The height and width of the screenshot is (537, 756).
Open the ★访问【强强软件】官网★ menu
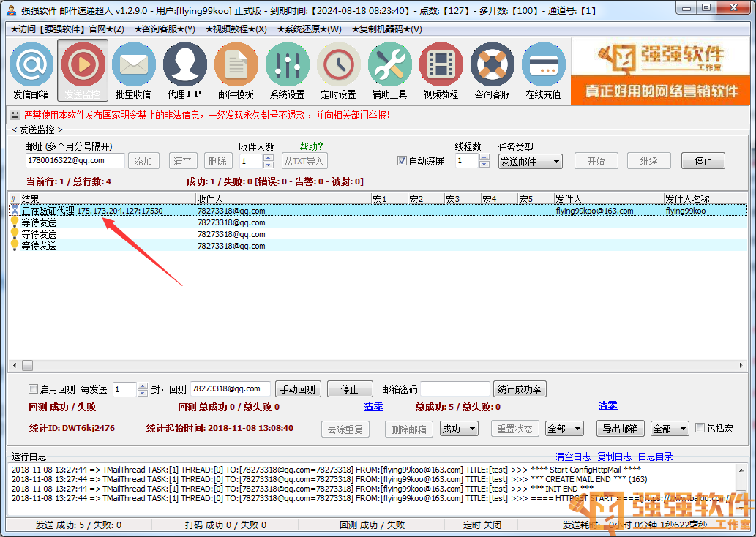click(x=67, y=29)
